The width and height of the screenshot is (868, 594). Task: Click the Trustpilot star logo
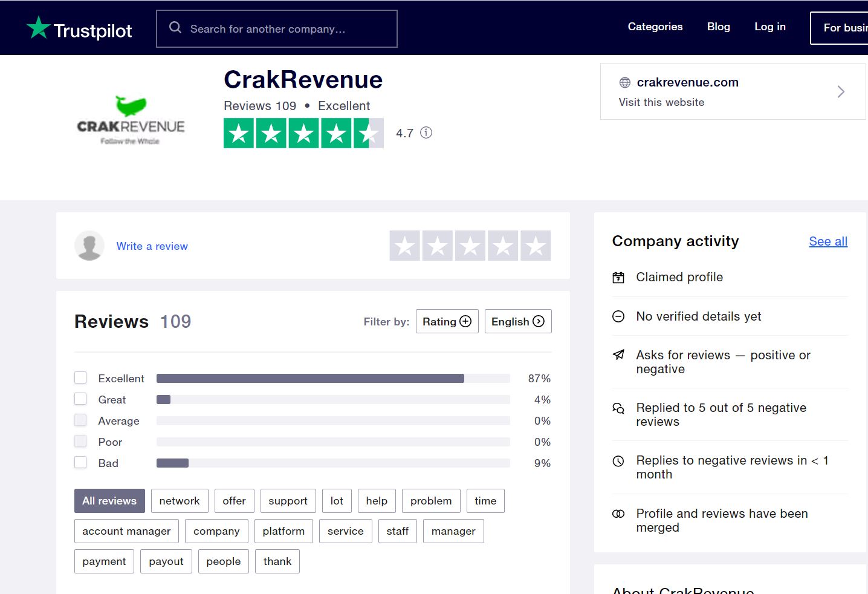click(x=38, y=28)
